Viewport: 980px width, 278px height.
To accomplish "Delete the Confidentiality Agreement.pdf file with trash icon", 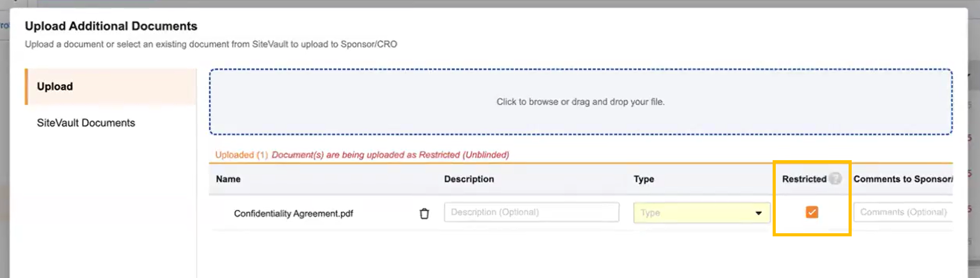I will 424,214.
